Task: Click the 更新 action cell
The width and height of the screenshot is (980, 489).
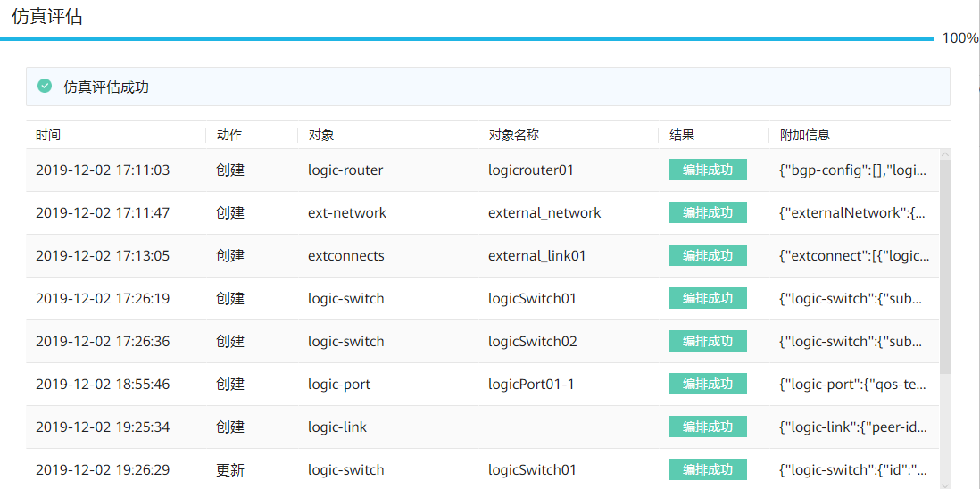Action: [x=229, y=469]
